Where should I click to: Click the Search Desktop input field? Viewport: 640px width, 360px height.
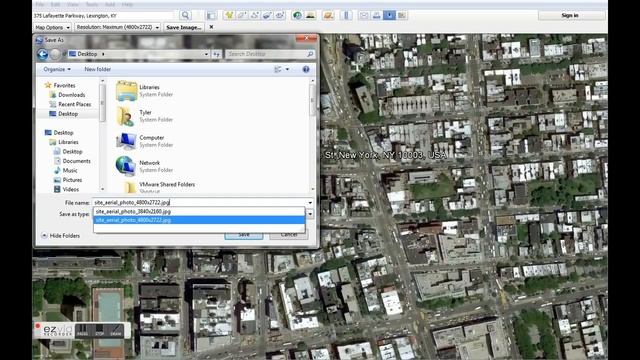tap(265, 54)
